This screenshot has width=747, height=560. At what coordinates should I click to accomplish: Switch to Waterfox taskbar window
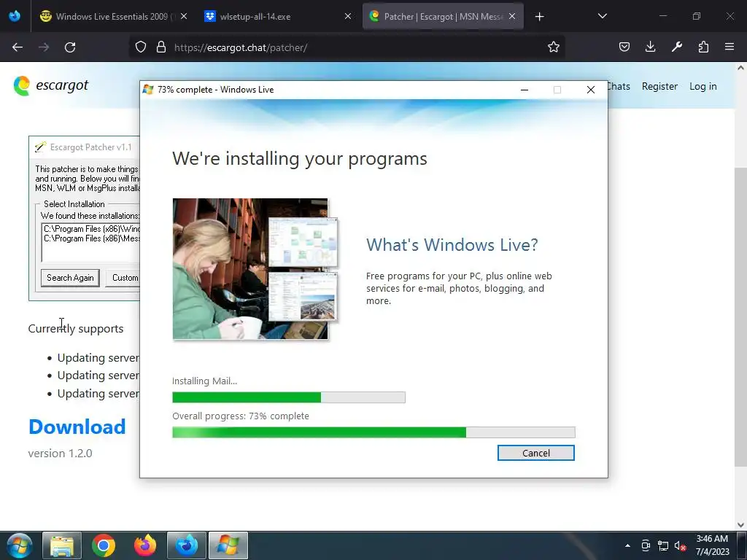[186, 545]
